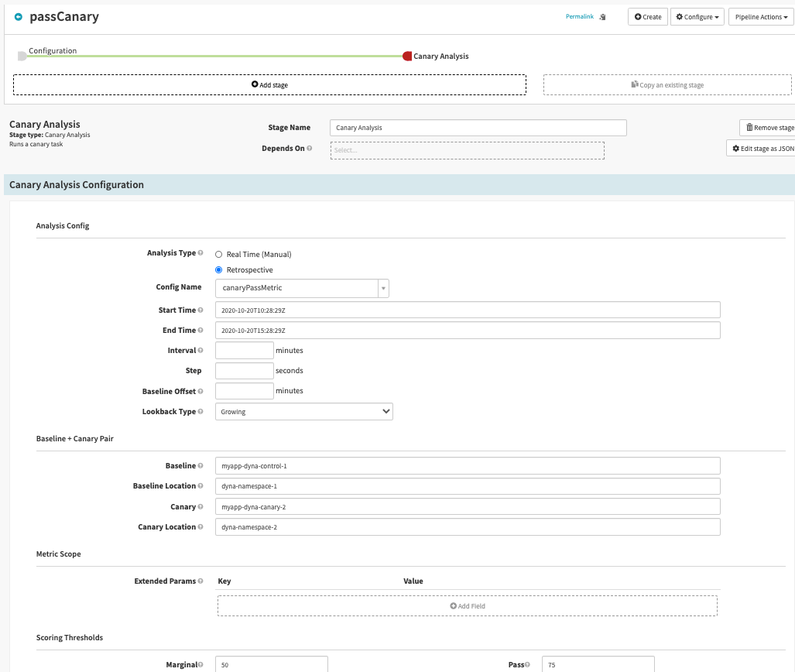Click the Add stage button
795x672 pixels.
click(269, 84)
